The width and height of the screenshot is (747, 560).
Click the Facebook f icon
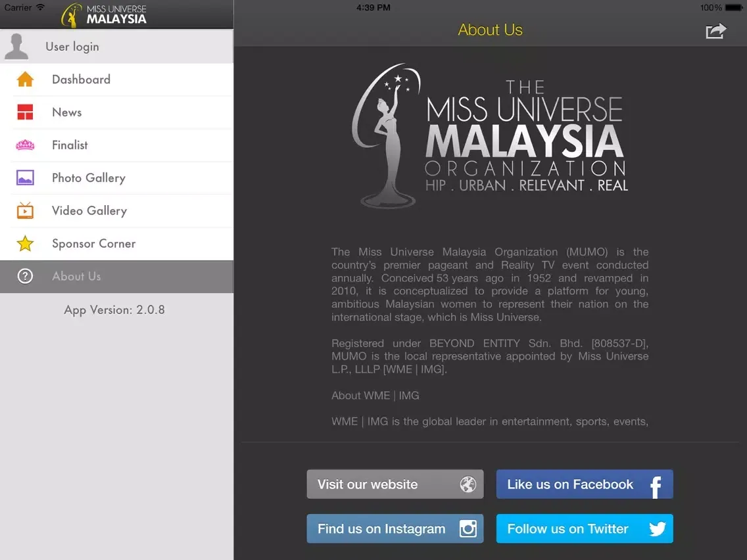point(656,486)
